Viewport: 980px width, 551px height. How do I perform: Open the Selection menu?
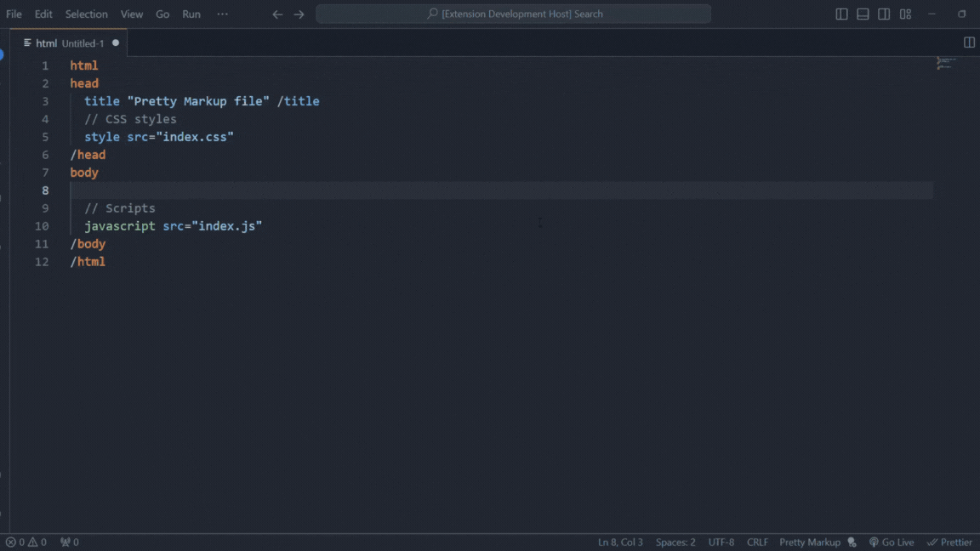(86, 14)
